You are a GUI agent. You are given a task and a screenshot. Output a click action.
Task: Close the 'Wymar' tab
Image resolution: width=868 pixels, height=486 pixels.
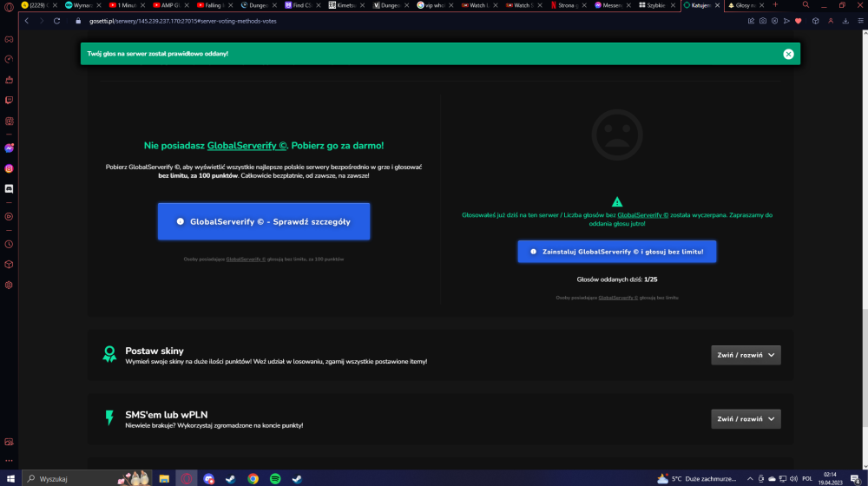(x=99, y=5)
